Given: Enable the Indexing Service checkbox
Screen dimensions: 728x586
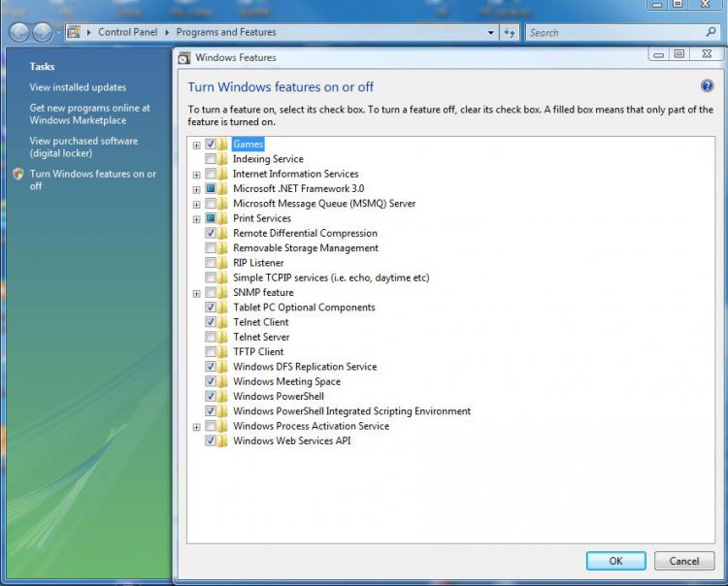Looking at the screenshot, I should 211,159.
